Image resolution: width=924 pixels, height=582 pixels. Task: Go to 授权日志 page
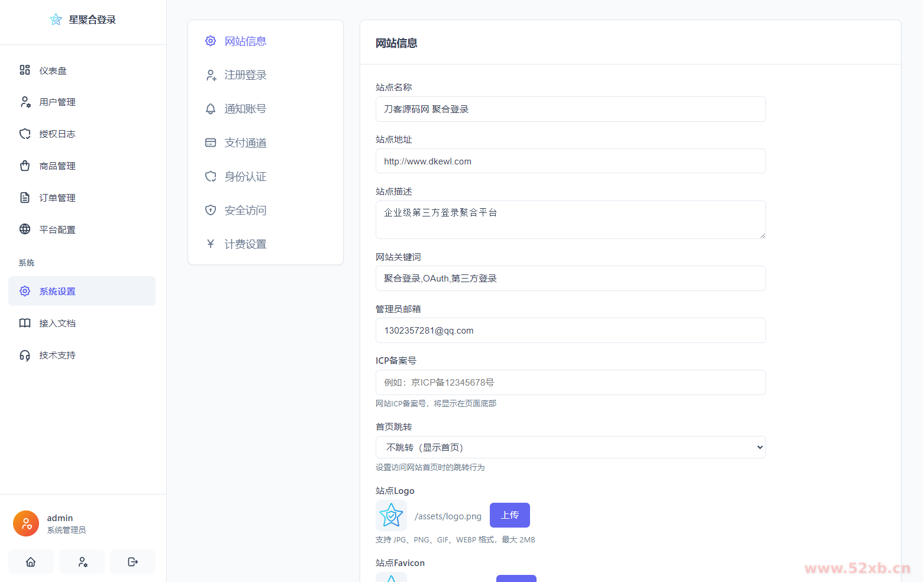pyautogui.click(x=57, y=134)
